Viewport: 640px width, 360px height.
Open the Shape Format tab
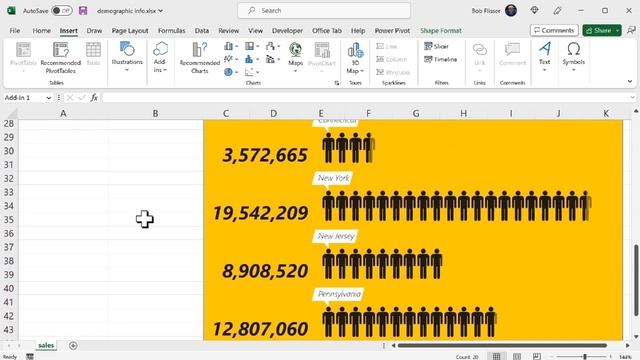(x=441, y=31)
